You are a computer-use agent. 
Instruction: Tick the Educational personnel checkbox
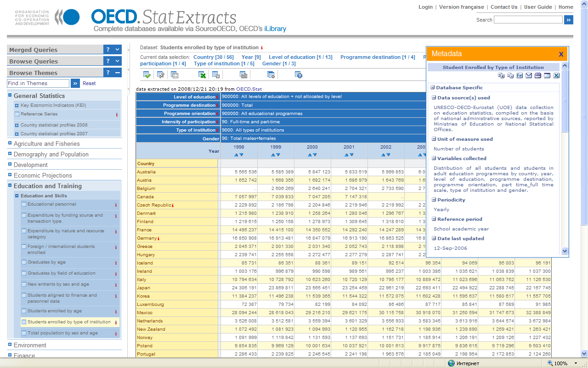24,204
